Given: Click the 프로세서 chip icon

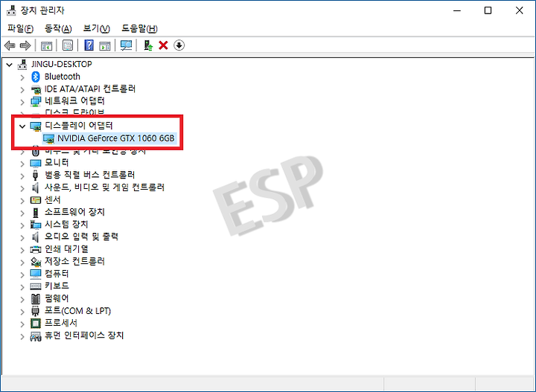Looking at the screenshot, I should pos(36,323).
